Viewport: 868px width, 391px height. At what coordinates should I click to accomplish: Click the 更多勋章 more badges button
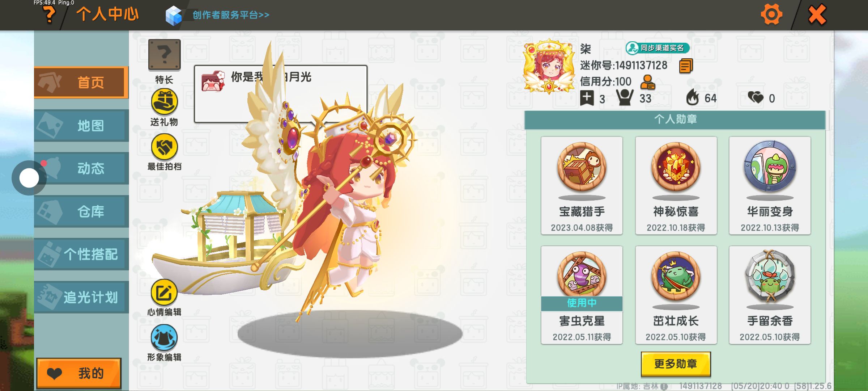(676, 364)
